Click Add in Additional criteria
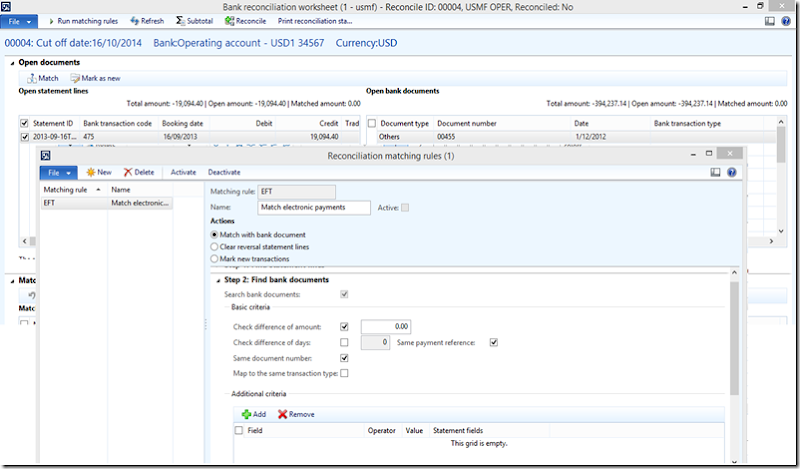The image size is (800, 469). pos(254,414)
